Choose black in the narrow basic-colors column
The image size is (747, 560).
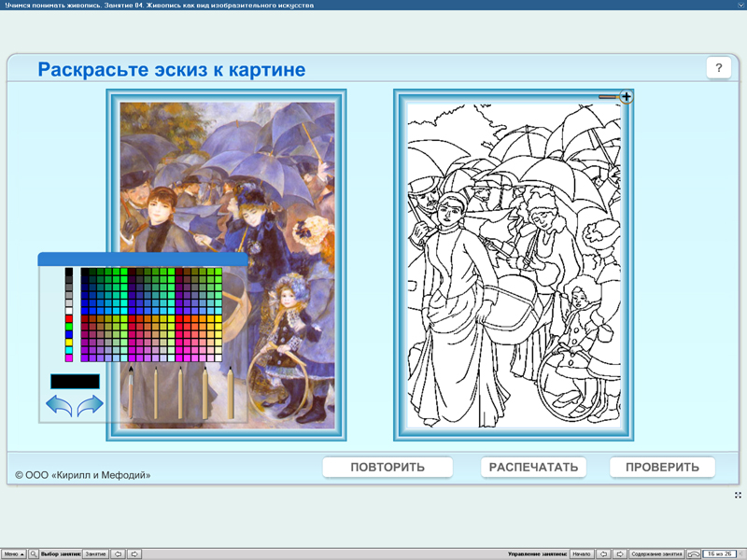click(x=69, y=272)
